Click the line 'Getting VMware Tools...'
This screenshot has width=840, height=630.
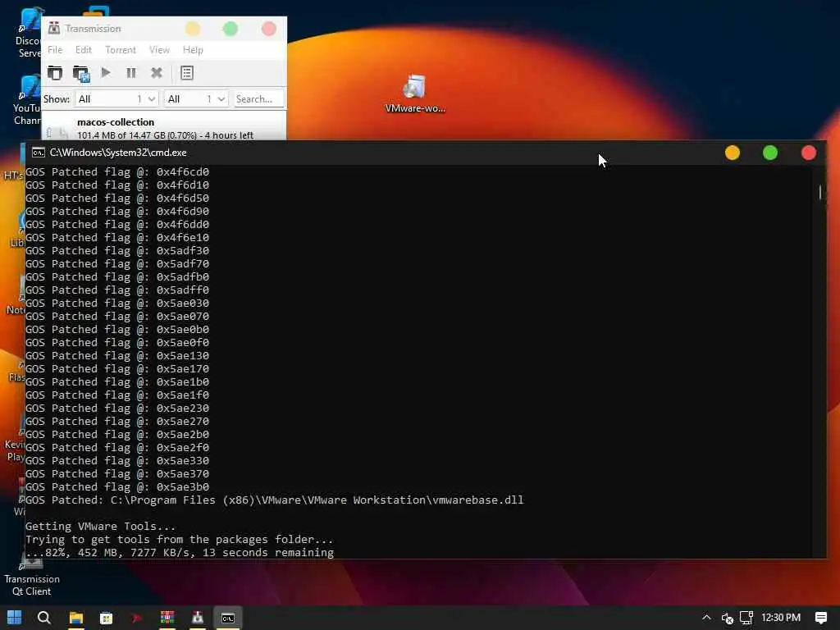click(100, 526)
